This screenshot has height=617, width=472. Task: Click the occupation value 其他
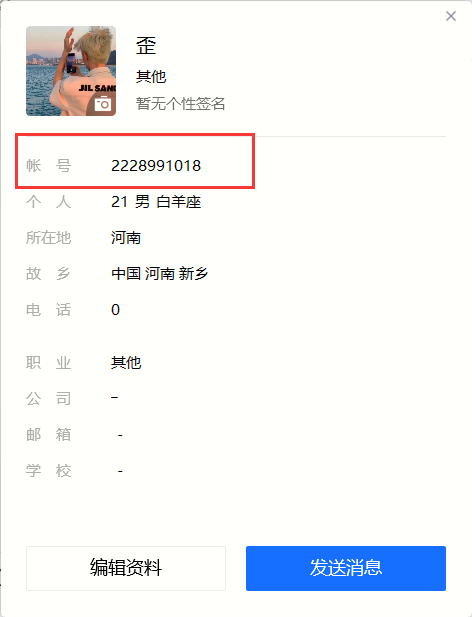point(126,362)
